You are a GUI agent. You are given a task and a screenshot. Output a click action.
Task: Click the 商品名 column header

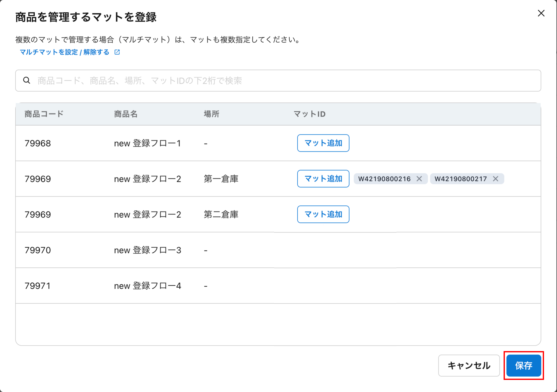(x=126, y=114)
